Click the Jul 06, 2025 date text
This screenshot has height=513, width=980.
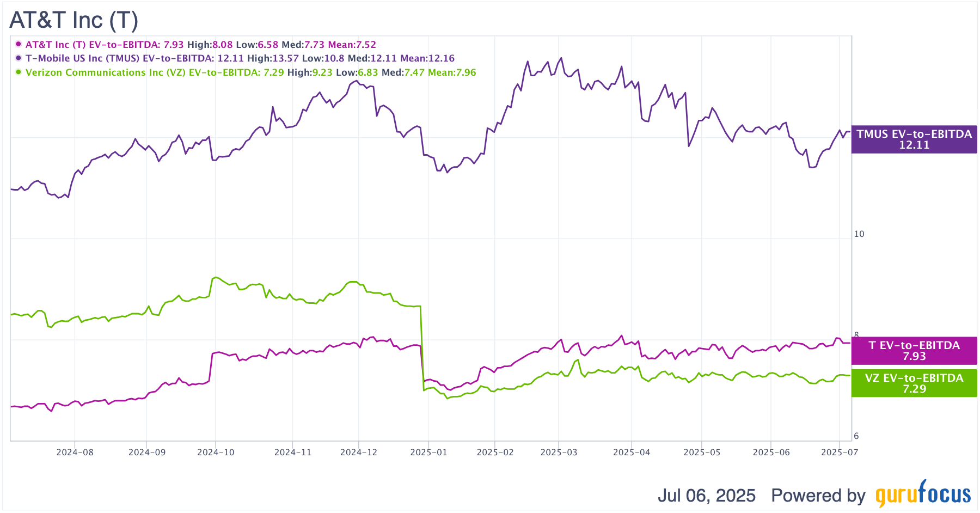coord(706,495)
